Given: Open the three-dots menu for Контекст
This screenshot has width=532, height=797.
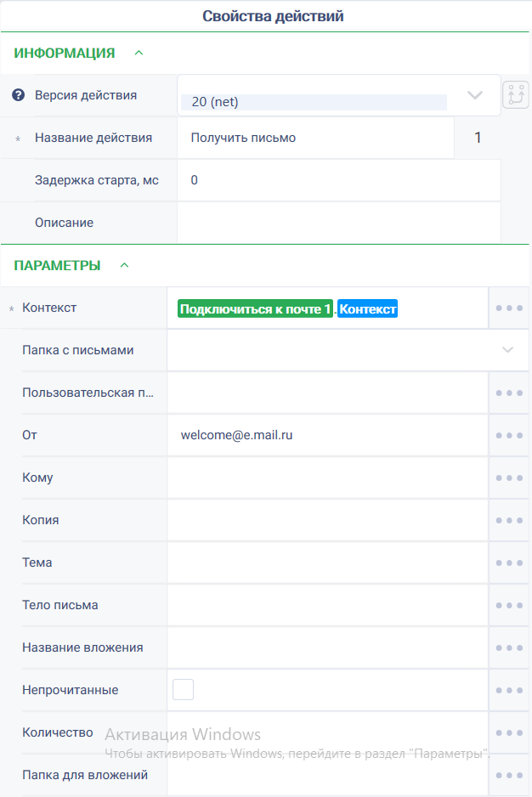Looking at the screenshot, I should (509, 308).
